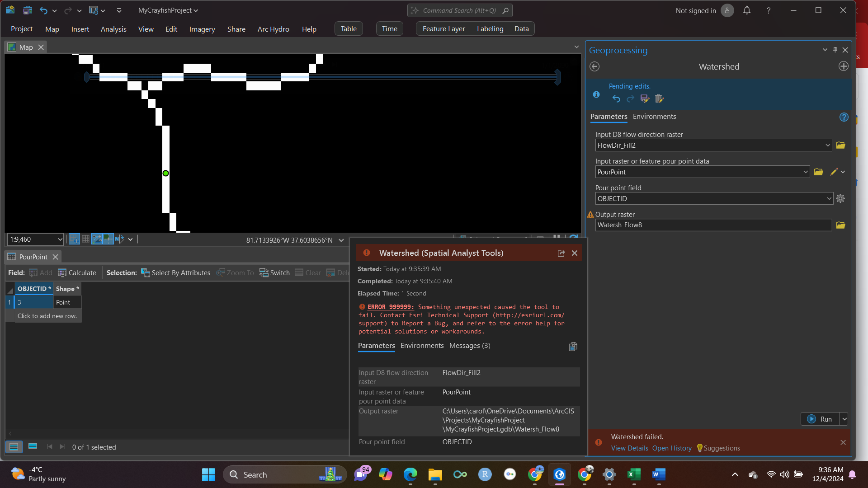The width and height of the screenshot is (868, 488).
Task: Browse for flow direction raster folder icon
Action: coord(840,145)
